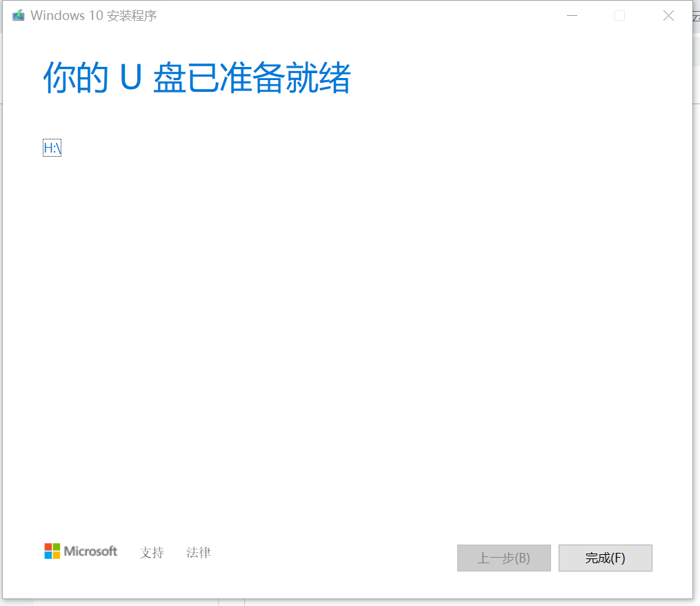Viewport: 700px width, 606px height.
Task: Click the disabled maximize window box
Action: point(619,16)
